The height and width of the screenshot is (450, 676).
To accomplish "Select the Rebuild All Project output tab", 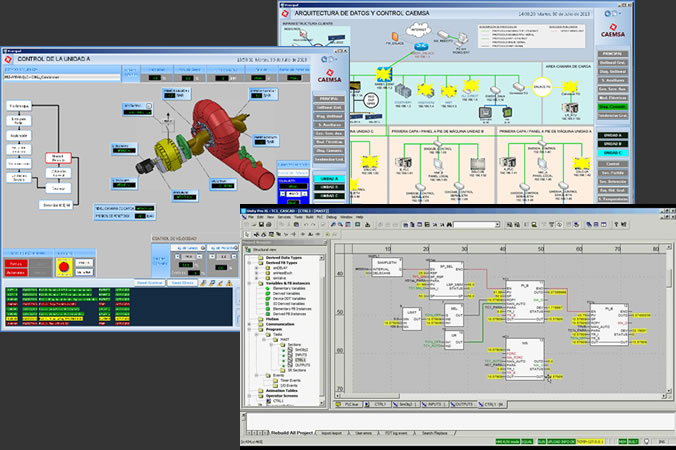I will tap(291, 433).
